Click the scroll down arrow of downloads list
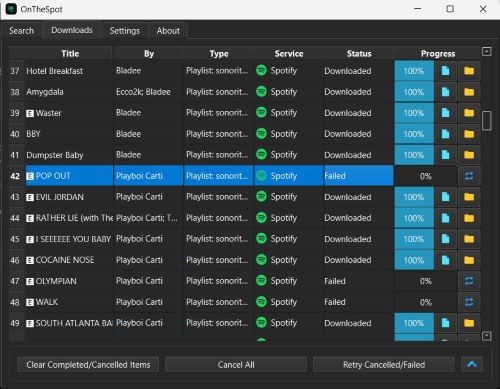Image resolution: width=500 pixels, height=389 pixels. click(486, 336)
